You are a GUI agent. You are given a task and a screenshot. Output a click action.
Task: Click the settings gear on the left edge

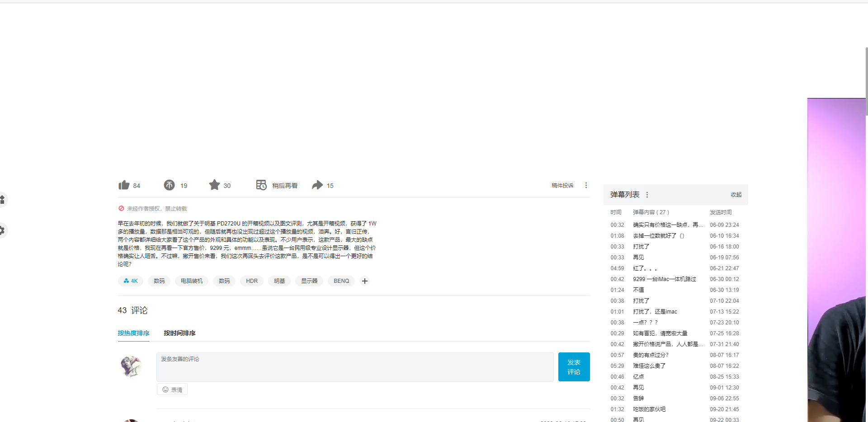(2, 230)
